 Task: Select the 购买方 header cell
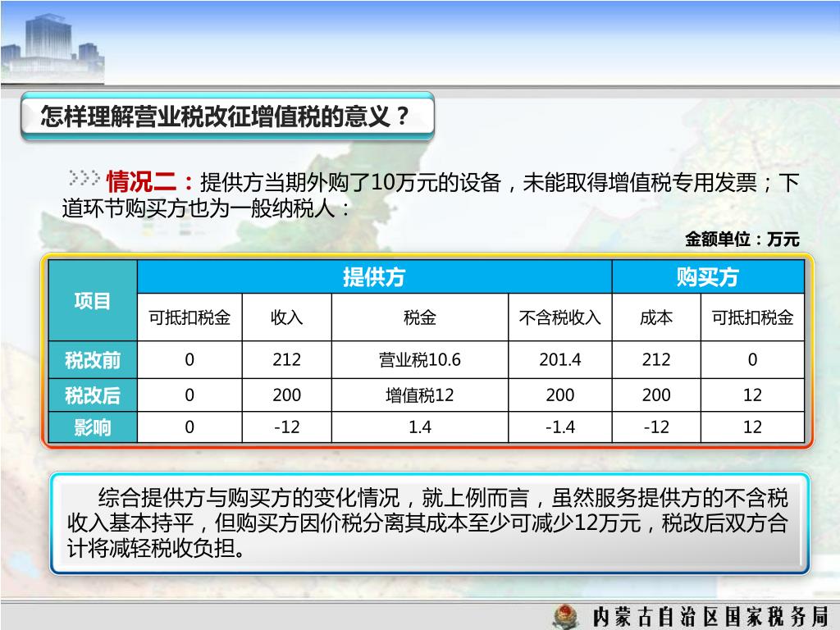click(x=708, y=277)
